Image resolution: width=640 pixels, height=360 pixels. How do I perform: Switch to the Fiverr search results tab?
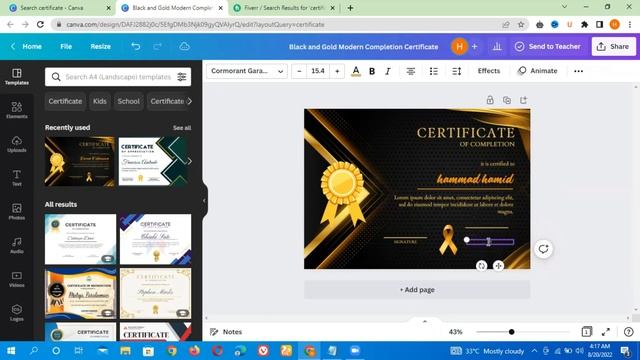coord(284,8)
